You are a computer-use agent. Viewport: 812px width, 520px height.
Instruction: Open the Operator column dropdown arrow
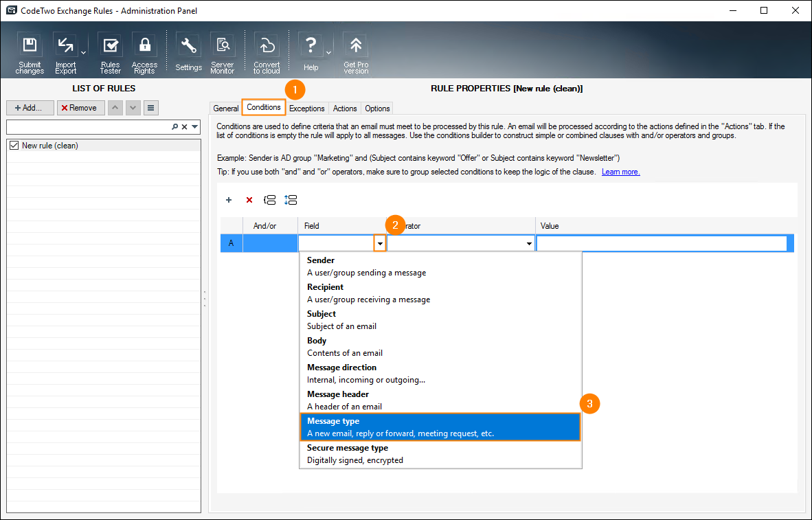click(529, 243)
